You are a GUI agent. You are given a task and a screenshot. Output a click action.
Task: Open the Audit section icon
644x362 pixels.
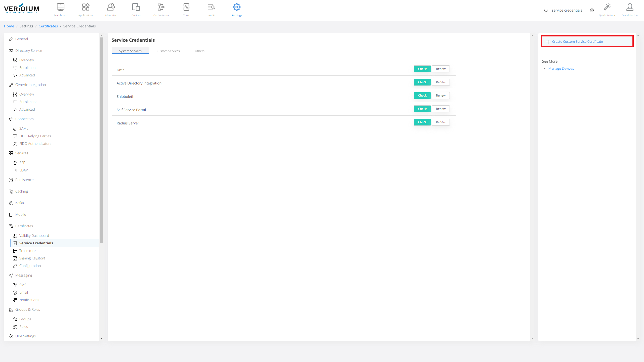[x=211, y=10]
